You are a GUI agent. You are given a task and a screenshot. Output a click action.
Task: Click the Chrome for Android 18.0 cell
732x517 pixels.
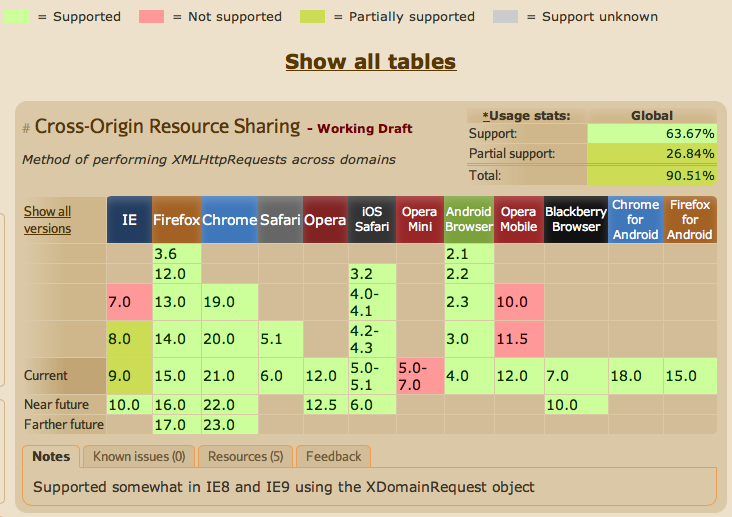tap(636, 376)
